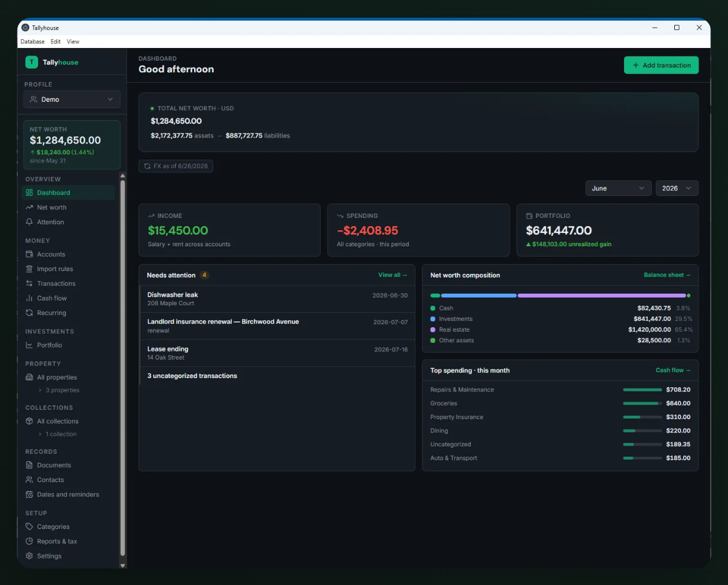Click the FX refresh icon
728x585 pixels.
(x=147, y=166)
